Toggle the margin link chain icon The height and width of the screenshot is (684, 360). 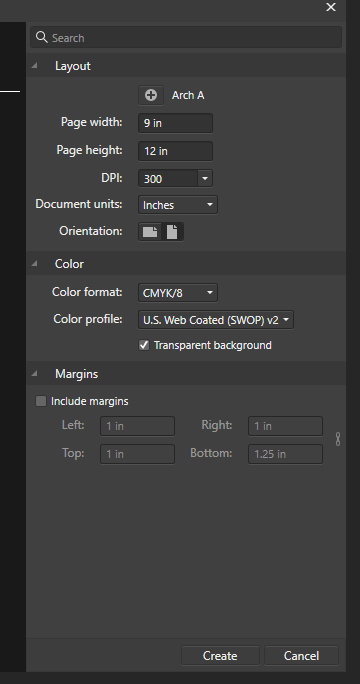338,439
